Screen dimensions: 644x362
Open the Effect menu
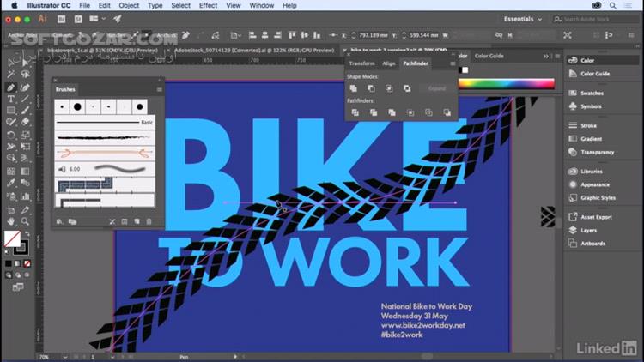(209, 5)
